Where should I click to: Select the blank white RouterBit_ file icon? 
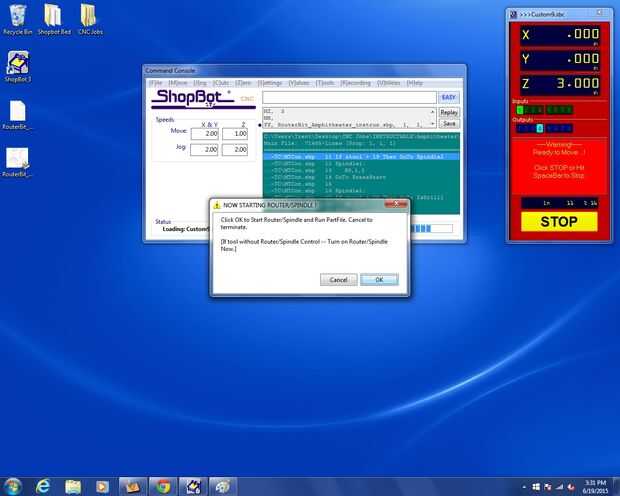pos(17,115)
